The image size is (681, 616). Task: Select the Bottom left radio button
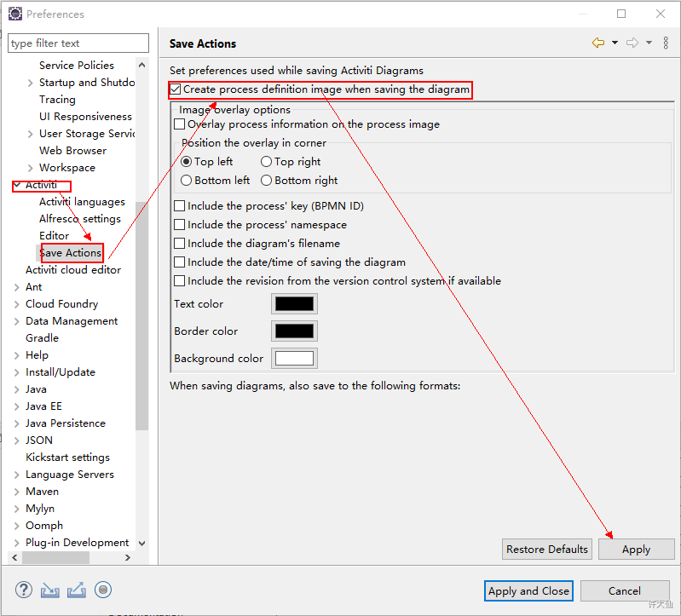point(187,180)
